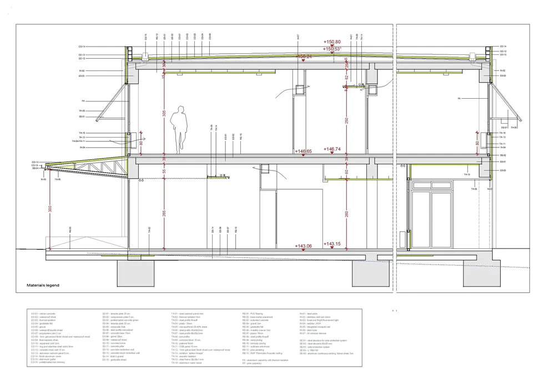Click the "Materials legend" heading
The height and width of the screenshot is (392, 555).
click(43, 285)
